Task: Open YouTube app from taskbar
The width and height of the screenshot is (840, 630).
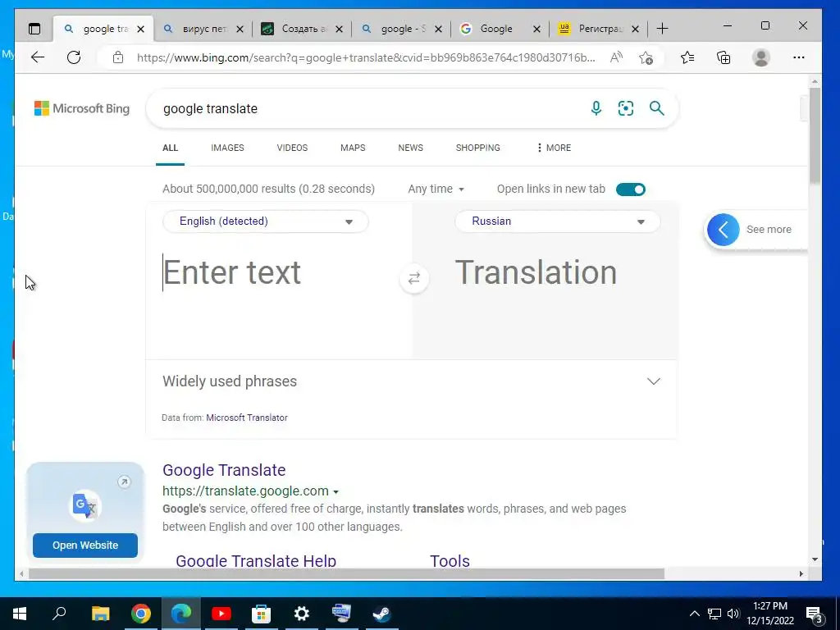Action: 221,614
